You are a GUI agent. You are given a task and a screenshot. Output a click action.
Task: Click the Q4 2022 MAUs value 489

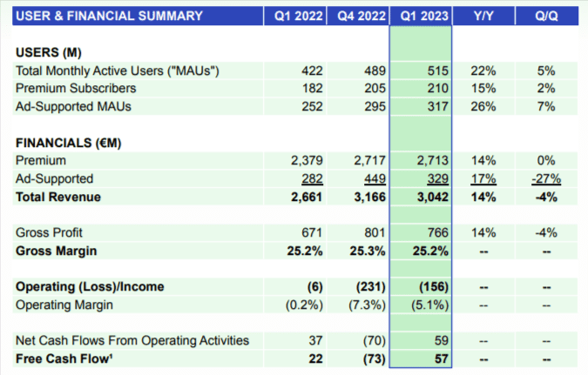pos(375,70)
